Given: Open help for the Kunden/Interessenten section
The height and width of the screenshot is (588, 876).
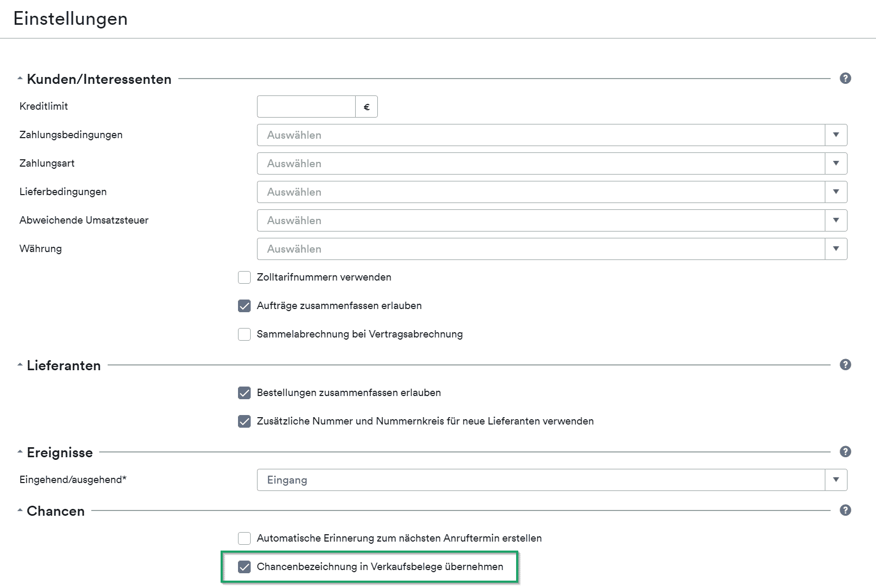Looking at the screenshot, I should click(845, 79).
